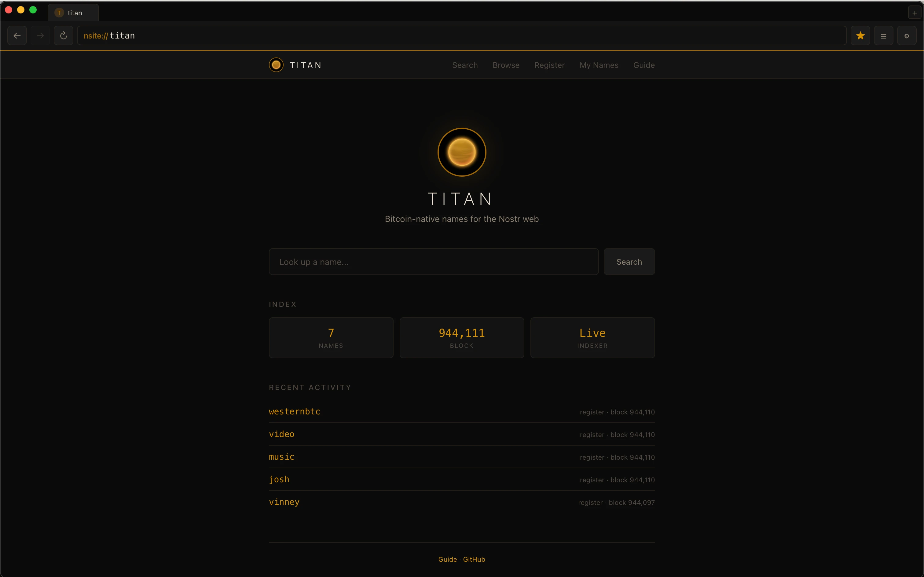Click the bookmark star icon
The width and height of the screenshot is (924, 577).
pyautogui.click(x=860, y=35)
